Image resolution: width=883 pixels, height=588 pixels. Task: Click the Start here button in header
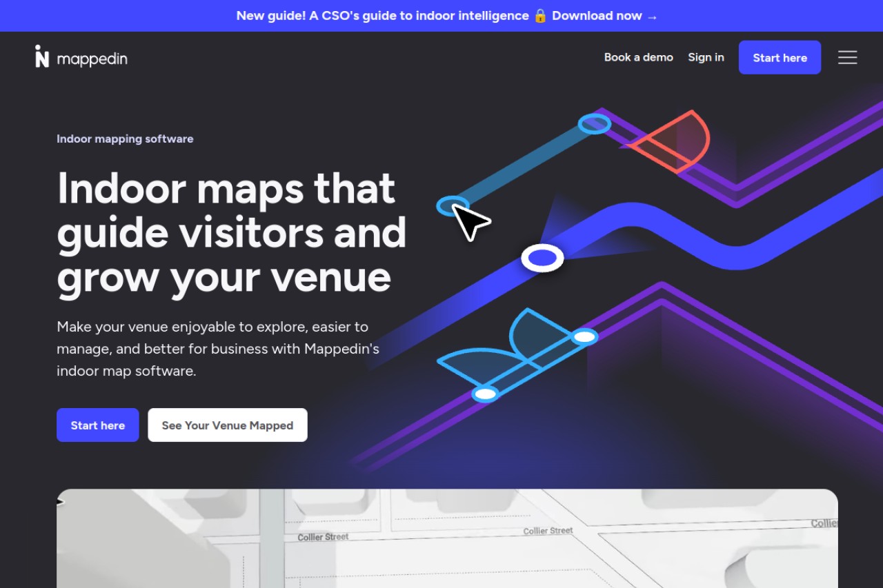pyautogui.click(x=780, y=58)
